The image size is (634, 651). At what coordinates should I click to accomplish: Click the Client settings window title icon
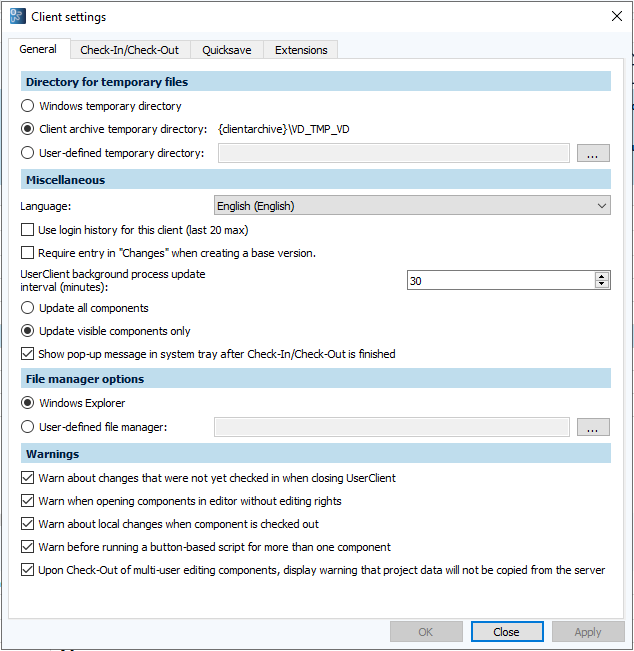[x=17, y=17]
